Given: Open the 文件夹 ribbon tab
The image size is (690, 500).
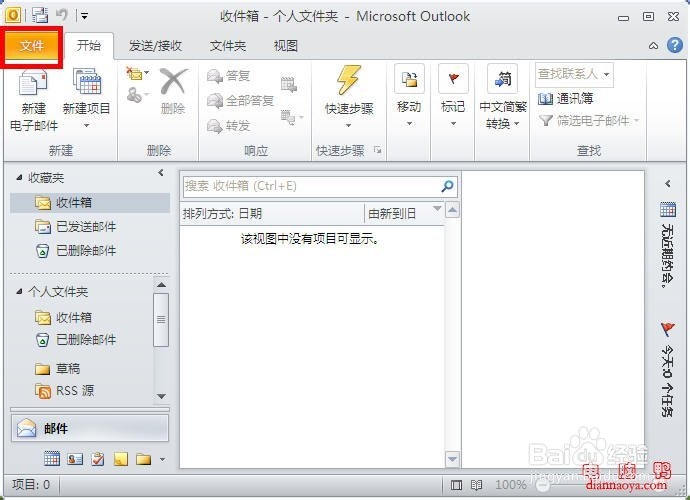Looking at the screenshot, I should point(228,46).
